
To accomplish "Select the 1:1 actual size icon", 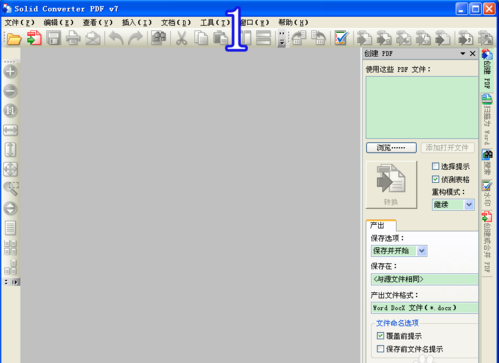I will tap(10, 111).
